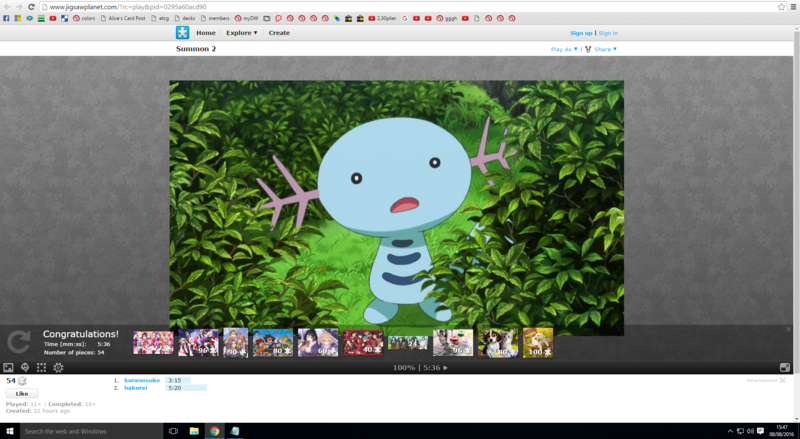Viewport: 800px width, 439px height.
Task: Open File Explorer from the taskbar
Action: pos(194,431)
